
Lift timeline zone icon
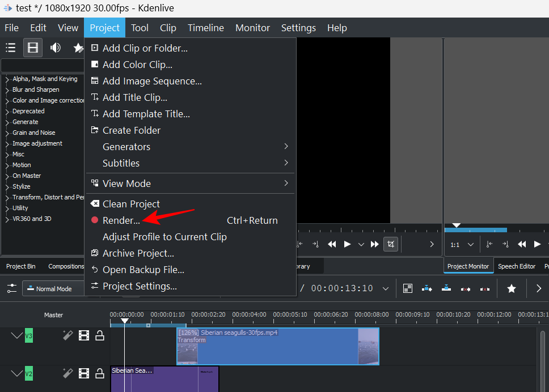click(x=484, y=289)
